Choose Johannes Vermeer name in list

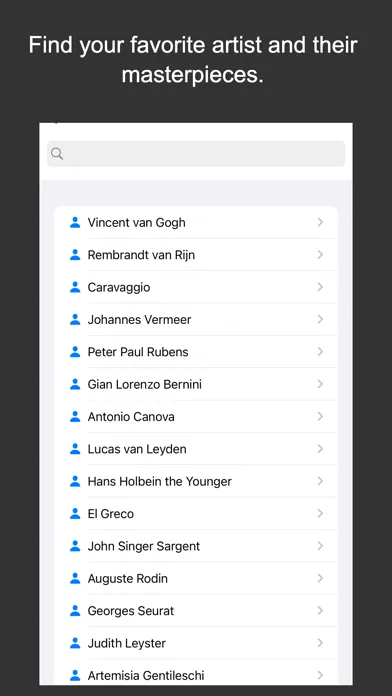coord(139,320)
